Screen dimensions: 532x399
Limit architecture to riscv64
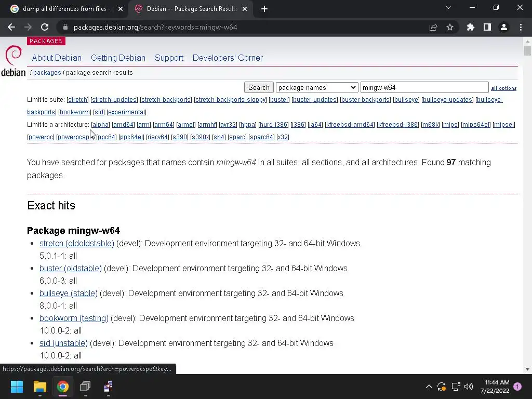pyautogui.click(x=157, y=137)
